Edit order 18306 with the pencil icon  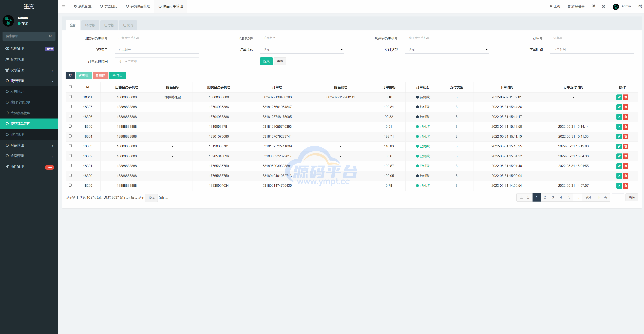click(619, 117)
